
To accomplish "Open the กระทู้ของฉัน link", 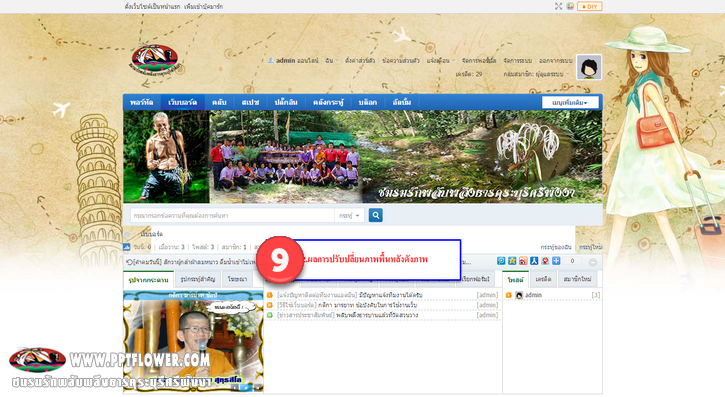I will 556,247.
